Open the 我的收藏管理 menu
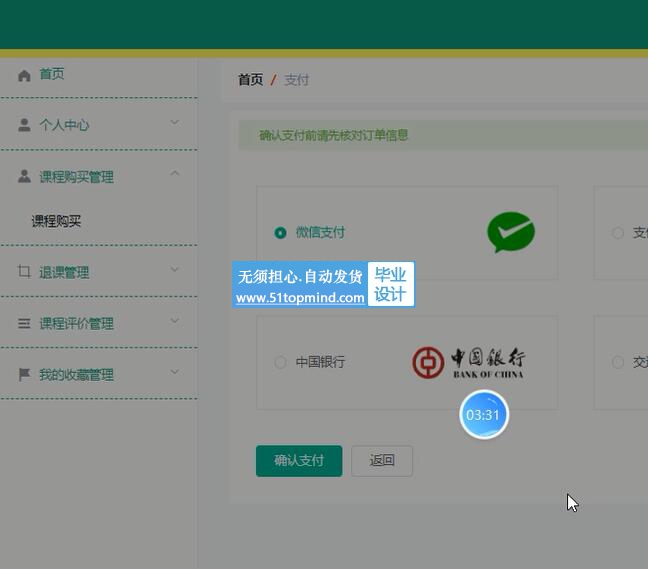648x569 pixels. point(76,375)
